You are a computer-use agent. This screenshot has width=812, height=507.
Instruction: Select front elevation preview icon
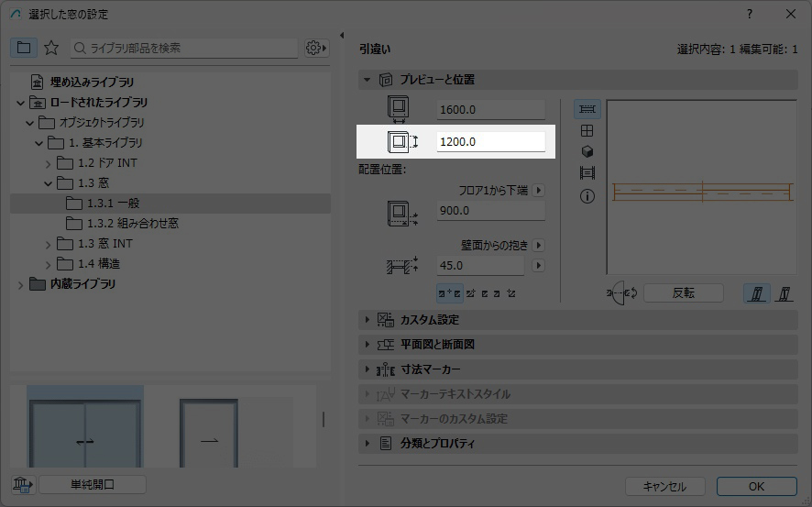click(587, 131)
